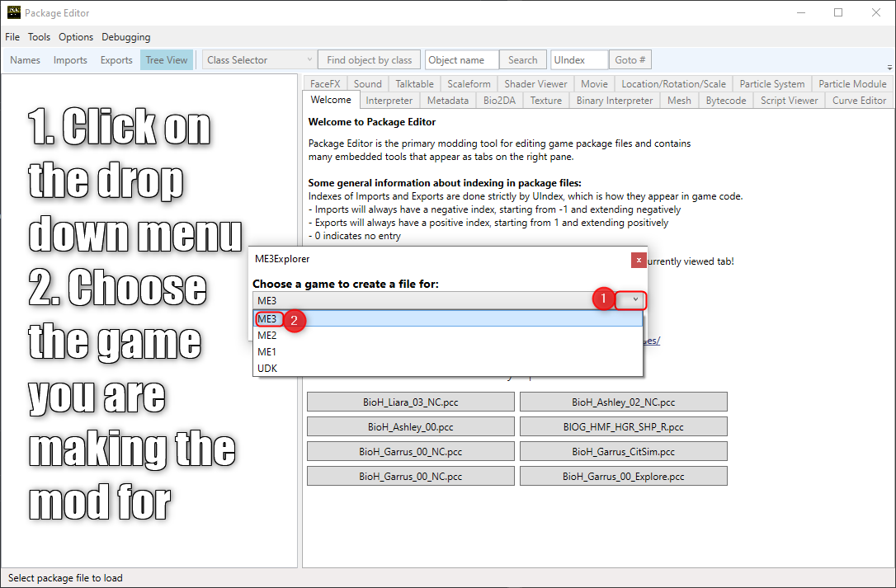896x588 pixels.
Task: Select the Welcome tab
Action: point(331,100)
